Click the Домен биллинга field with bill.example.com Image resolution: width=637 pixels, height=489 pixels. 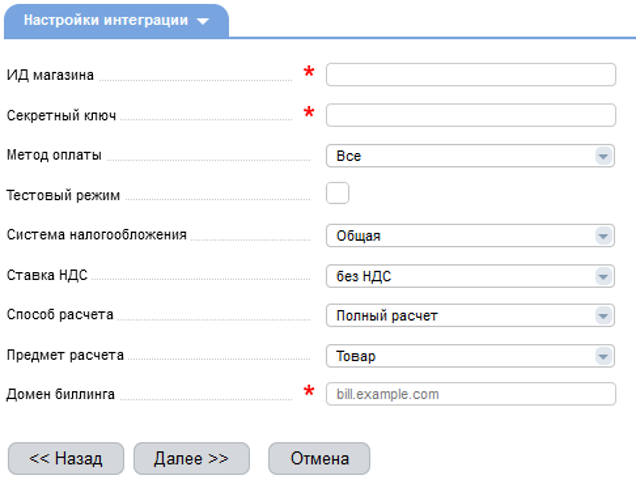(x=470, y=394)
